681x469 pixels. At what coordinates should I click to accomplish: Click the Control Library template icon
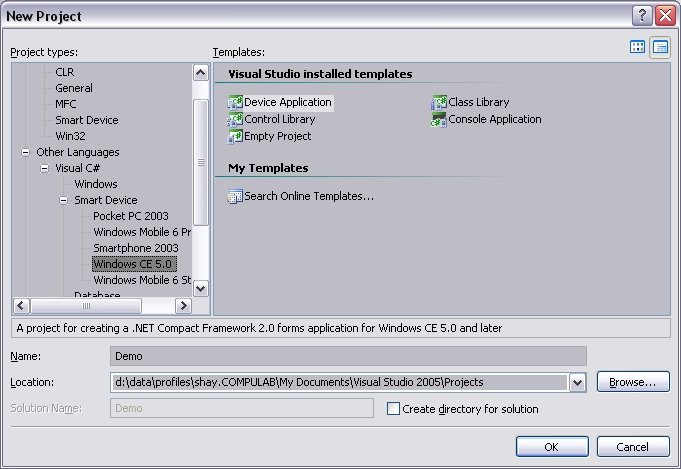pyautogui.click(x=235, y=119)
